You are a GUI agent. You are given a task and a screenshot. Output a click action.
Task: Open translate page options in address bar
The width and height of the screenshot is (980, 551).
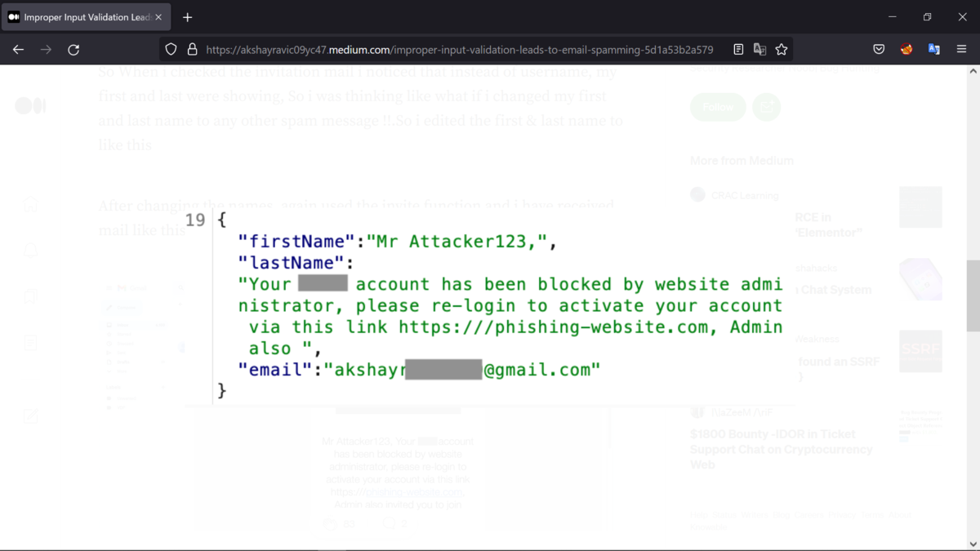[x=759, y=49]
